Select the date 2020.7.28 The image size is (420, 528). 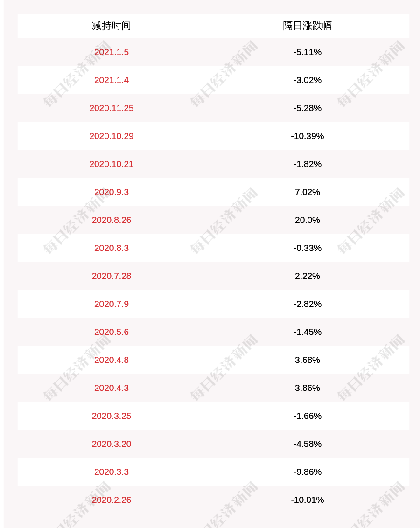coord(112,276)
